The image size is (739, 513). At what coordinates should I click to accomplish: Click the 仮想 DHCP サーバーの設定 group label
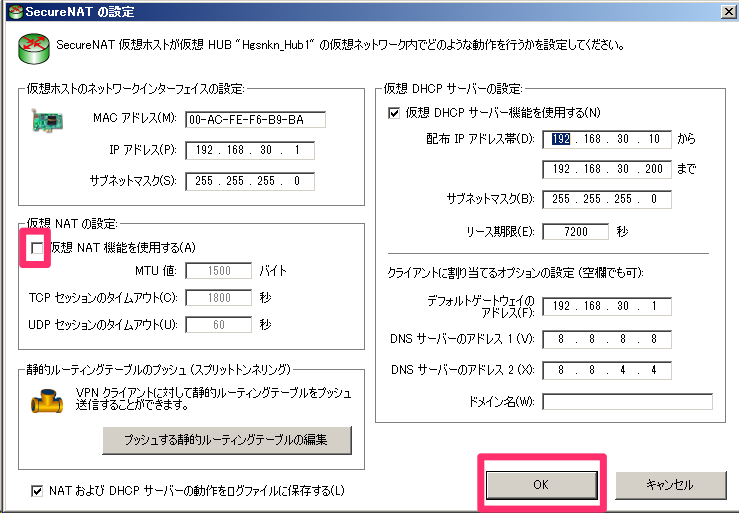click(452, 89)
